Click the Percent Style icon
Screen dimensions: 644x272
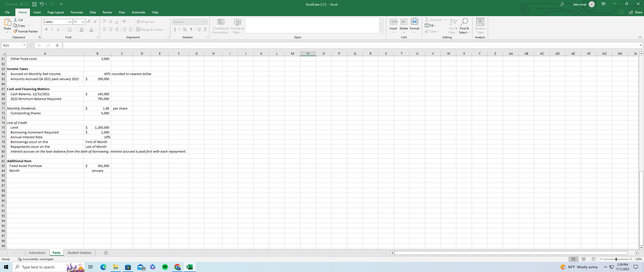pos(185,29)
